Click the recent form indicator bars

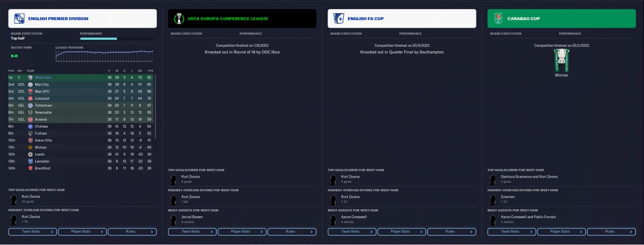[x=14, y=56]
